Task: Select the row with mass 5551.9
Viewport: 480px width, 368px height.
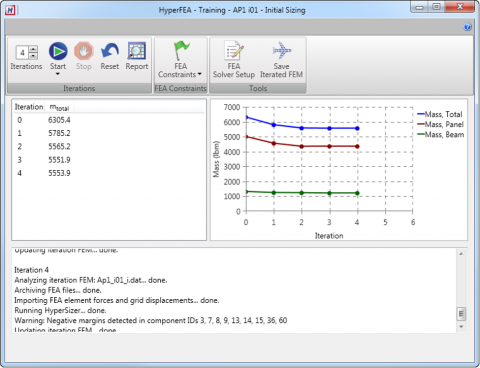Action: (x=109, y=160)
